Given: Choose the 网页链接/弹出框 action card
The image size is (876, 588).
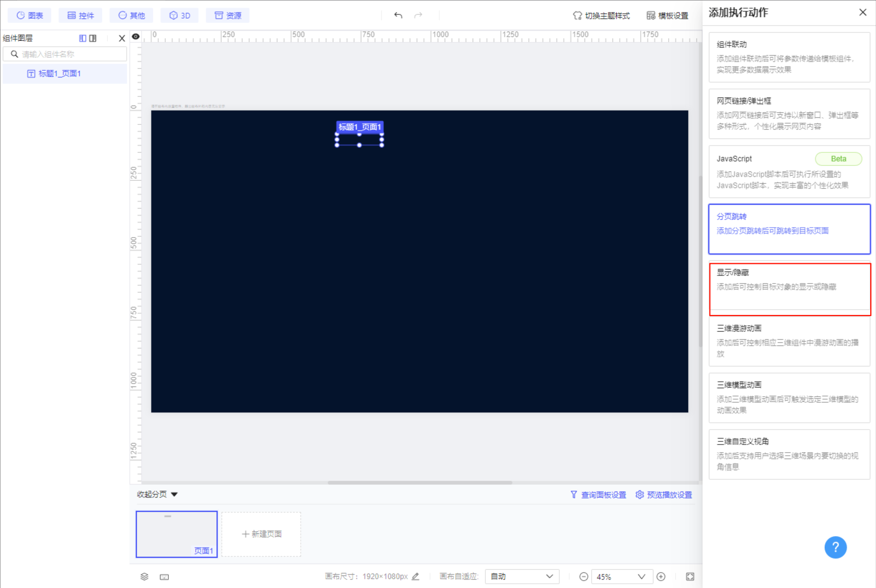Looking at the screenshot, I should pyautogui.click(x=789, y=114).
